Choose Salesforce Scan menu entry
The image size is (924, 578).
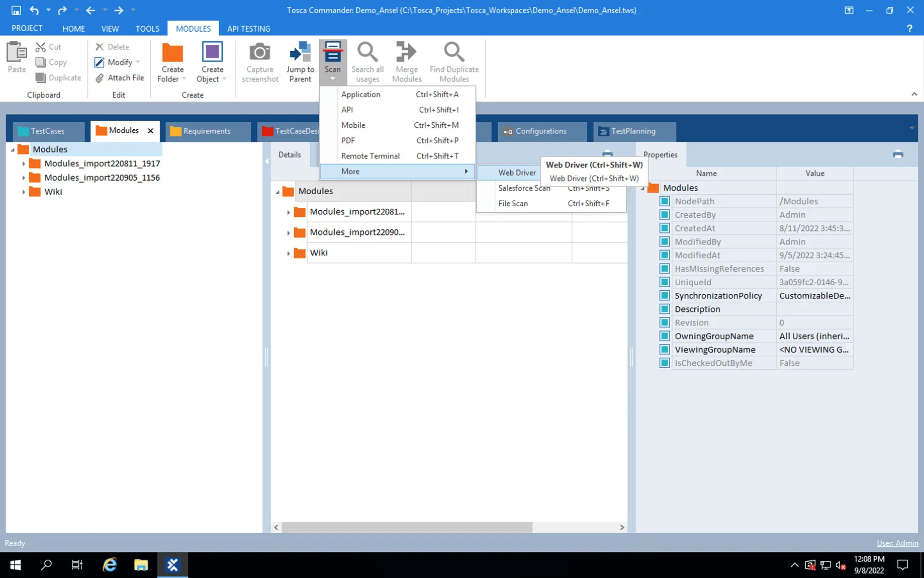coord(524,188)
